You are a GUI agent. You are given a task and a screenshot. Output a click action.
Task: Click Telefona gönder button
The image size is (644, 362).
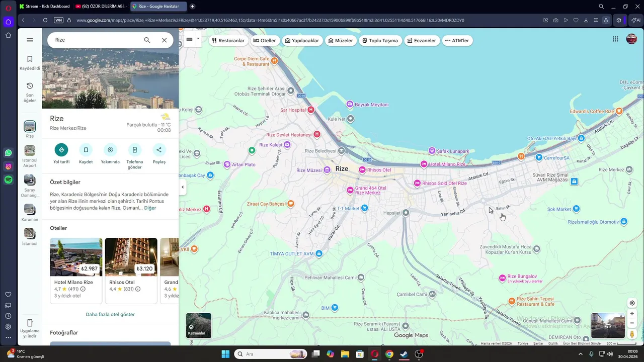click(135, 150)
